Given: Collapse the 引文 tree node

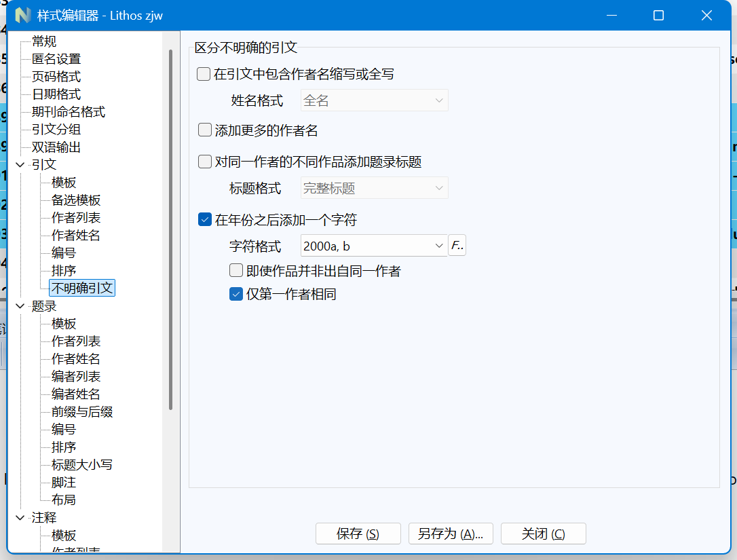Looking at the screenshot, I should (20, 165).
